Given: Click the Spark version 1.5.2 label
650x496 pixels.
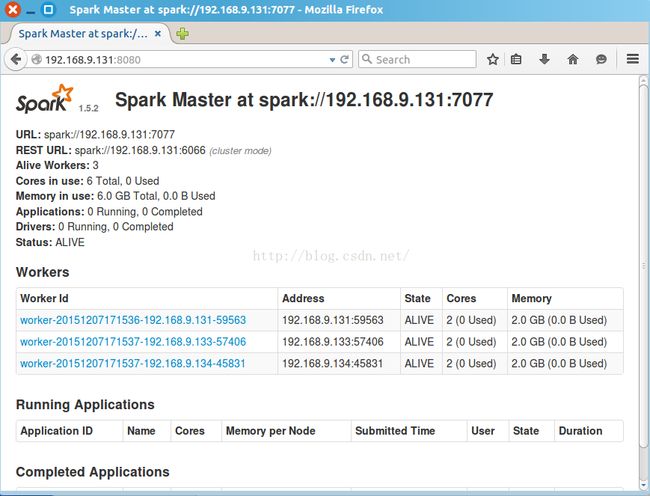Looking at the screenshot, I should [89, 109].
